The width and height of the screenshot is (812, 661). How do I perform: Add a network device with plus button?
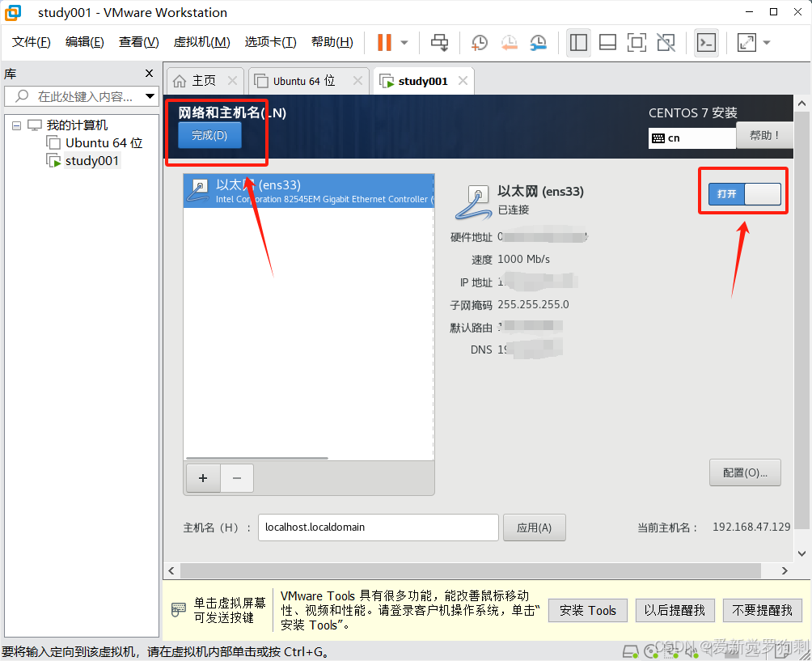(203, 477)
